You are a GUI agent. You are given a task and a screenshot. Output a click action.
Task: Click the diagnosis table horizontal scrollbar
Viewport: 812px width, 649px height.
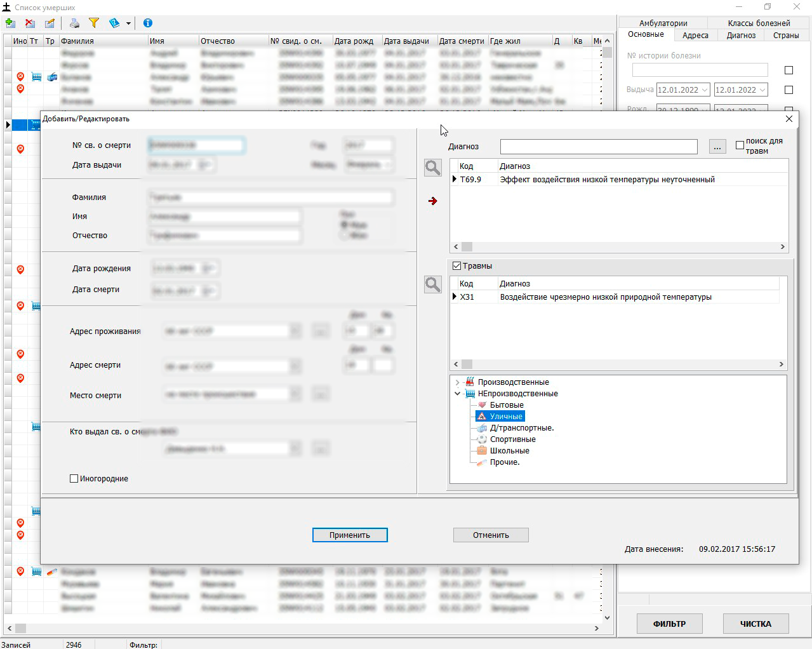[619, 247]
